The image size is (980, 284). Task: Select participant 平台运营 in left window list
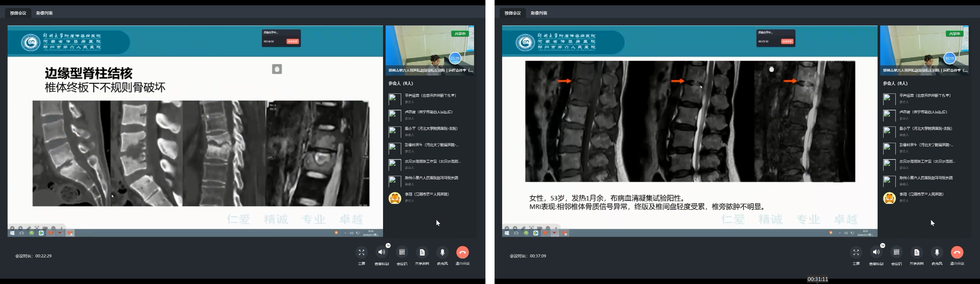pos(430,99)
